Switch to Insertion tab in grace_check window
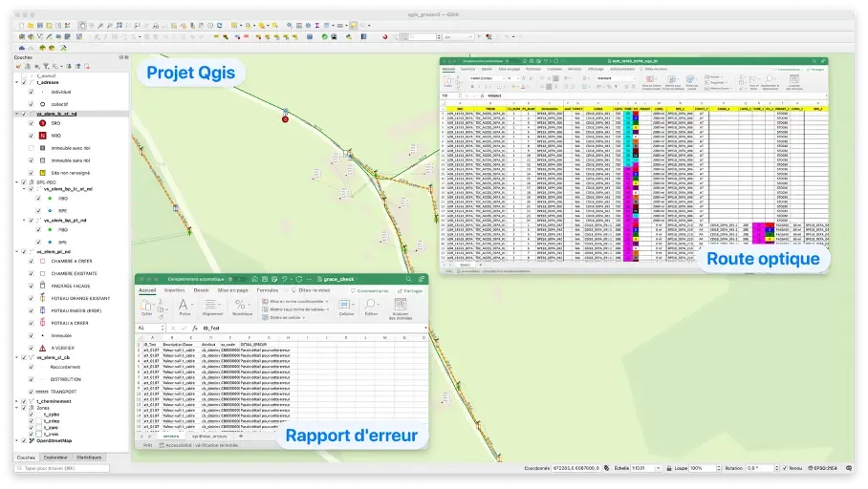The width and height of the screenshot is (868, 489). click(174, 290)
